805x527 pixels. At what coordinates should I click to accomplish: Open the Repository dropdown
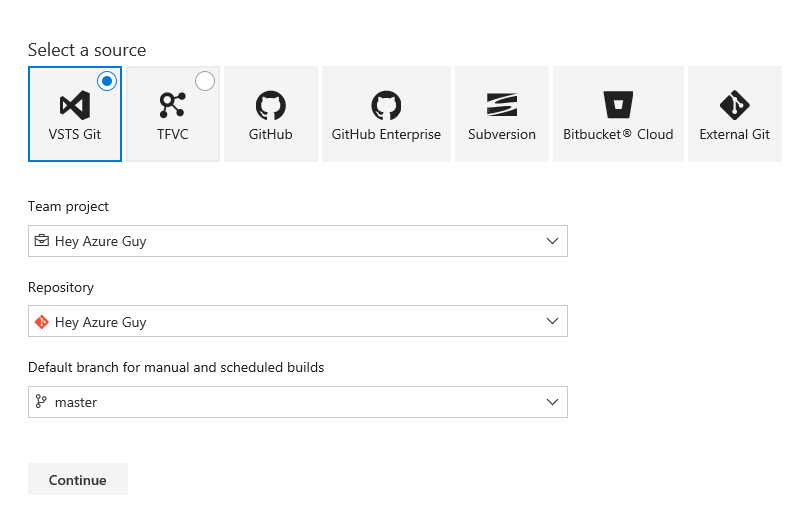298,321
